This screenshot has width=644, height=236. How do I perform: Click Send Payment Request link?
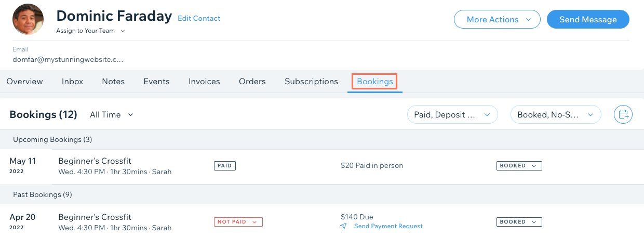coord(388,226)
